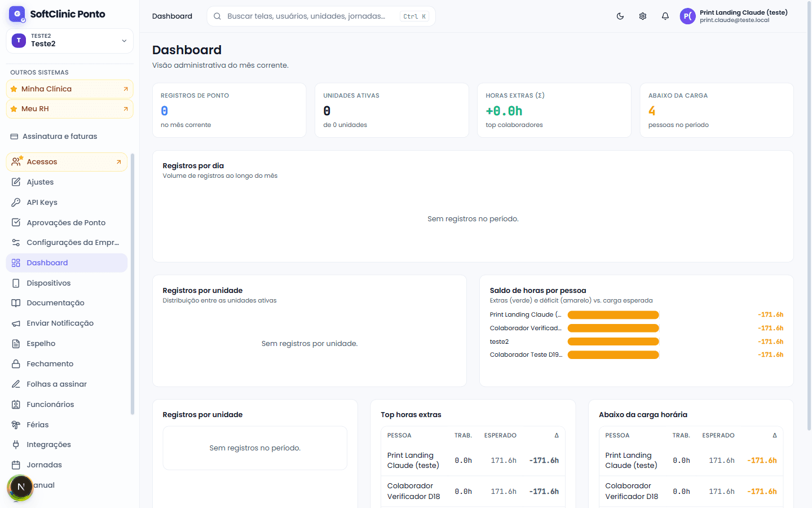Image resolution: width=812 pixels, height=508 pixels.
Task: Click the megaphone icon beside Enviar Notificação
Action: (16, 323)
